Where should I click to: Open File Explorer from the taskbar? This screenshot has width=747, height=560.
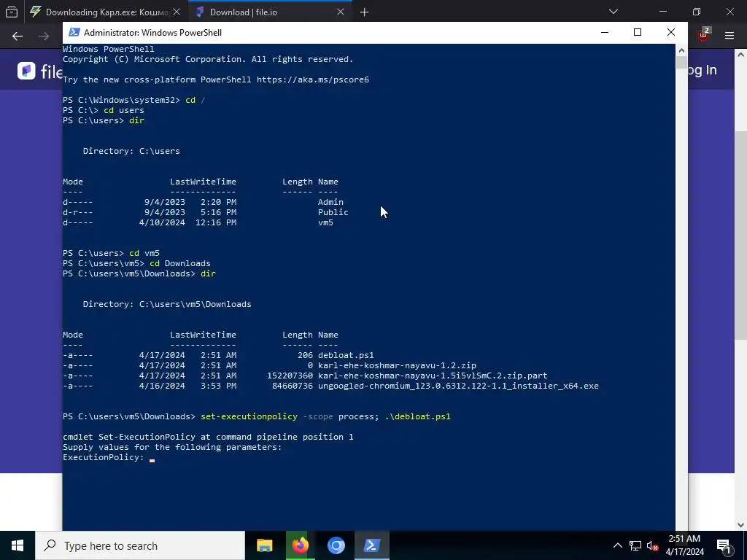click(264, 545)
